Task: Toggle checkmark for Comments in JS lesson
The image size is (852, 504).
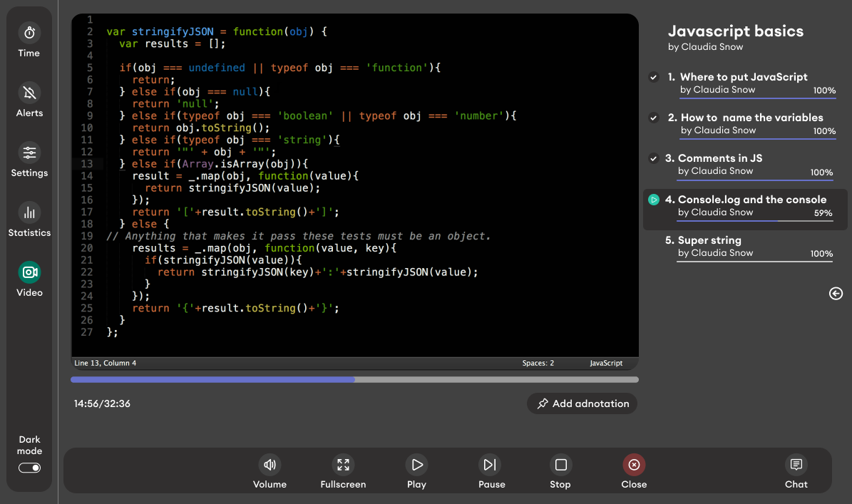Action: (654, 158)
